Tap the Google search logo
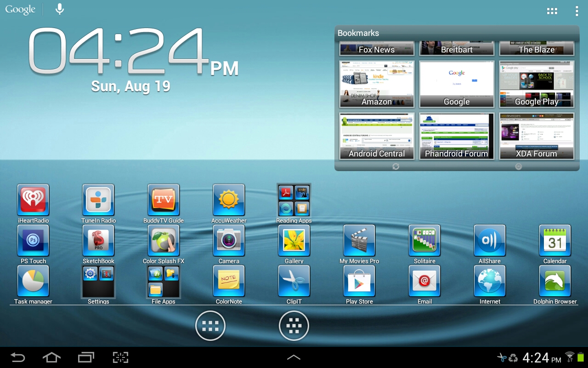Viewport: 588px width, 368px height. pyautogui.click(x=20, y=10)
